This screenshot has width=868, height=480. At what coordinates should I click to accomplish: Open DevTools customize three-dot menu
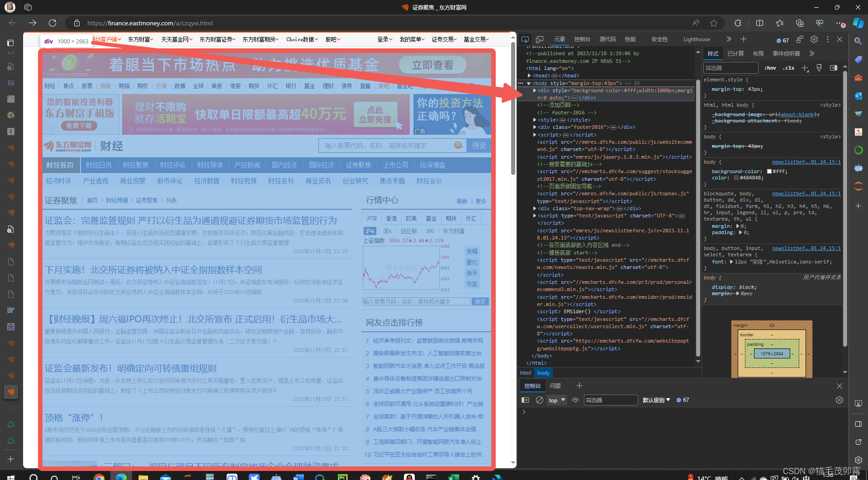pyautogui.click(x=828, y=39)
